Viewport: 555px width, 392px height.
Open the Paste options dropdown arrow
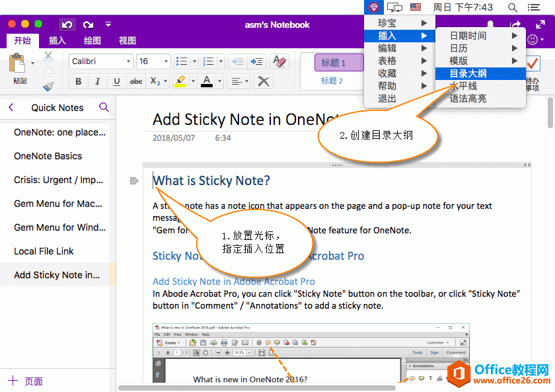pyautogui.click(x=32, y=63)
